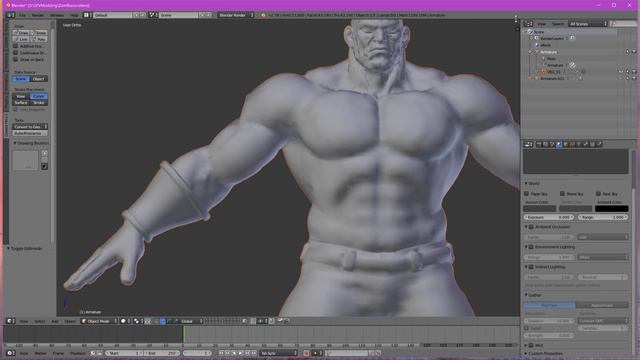Image resolution: width=640 pixels, height=360 pixels.
Task: Open the No Sync dropdown
Action: (279, 353)
